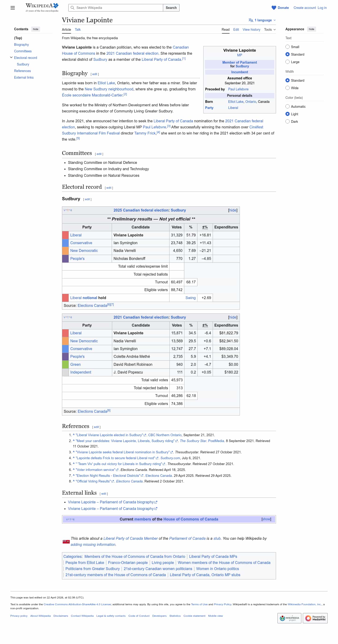This screenshot has width=338, height=644.
Task: Click the Donate heart icon
Action: (x=273, y=8)
